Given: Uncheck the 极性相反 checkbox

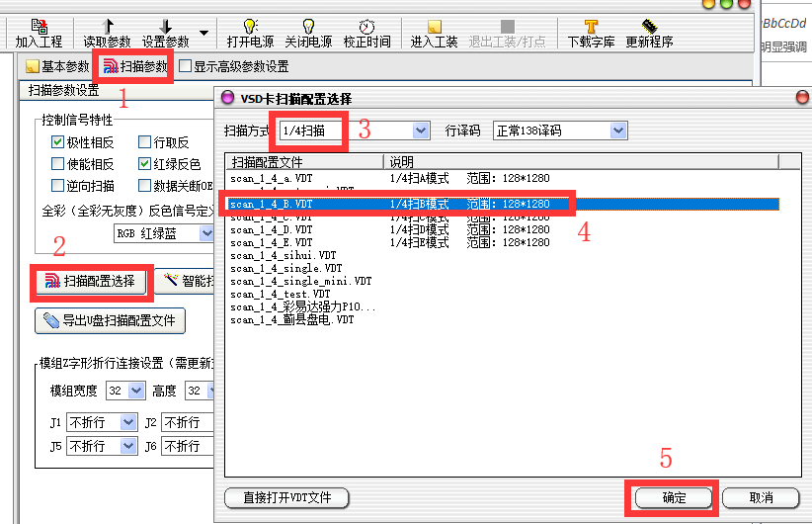Looking at the screenshot, I should (x=57, y=142).
